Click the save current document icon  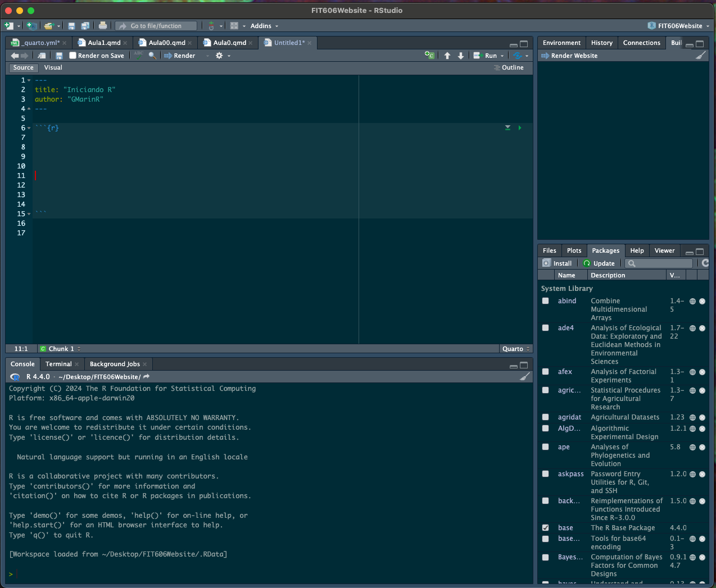(59, 56)
